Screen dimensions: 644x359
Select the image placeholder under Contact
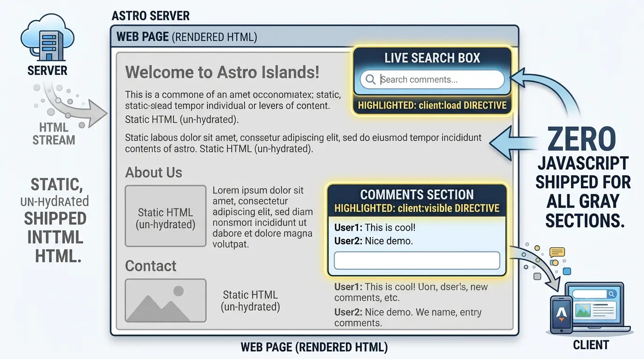click(x=166, y=300)
